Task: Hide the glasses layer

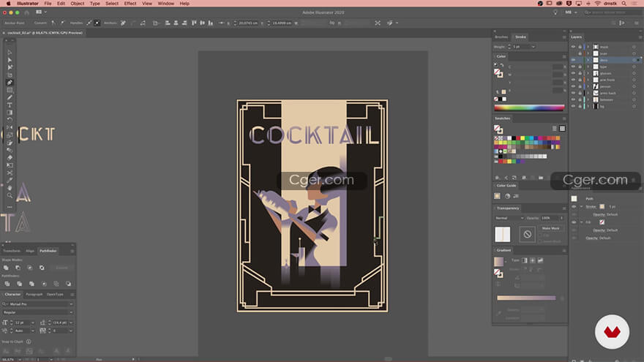Action: tap(573, 73)
